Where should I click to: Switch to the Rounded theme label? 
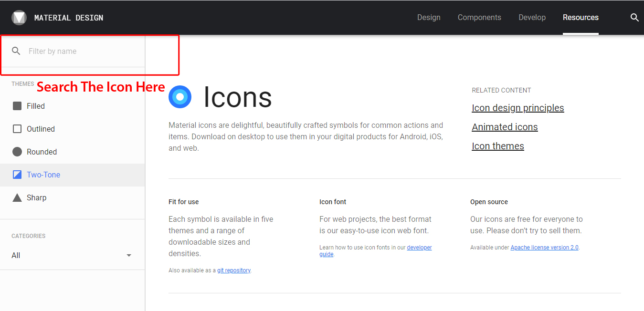[x=42, y=152]
